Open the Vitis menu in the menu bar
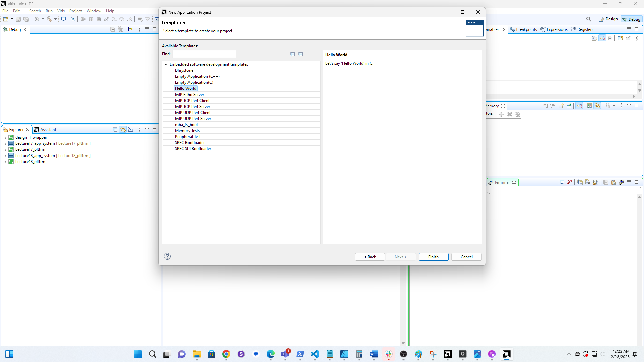 pos(61,11)
